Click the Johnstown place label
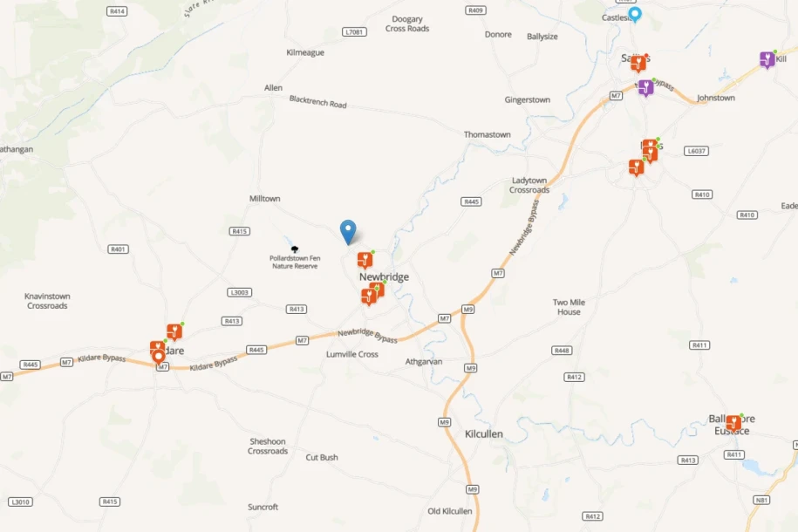The width and height of the screenshot is (798, 532). point(716,98)
